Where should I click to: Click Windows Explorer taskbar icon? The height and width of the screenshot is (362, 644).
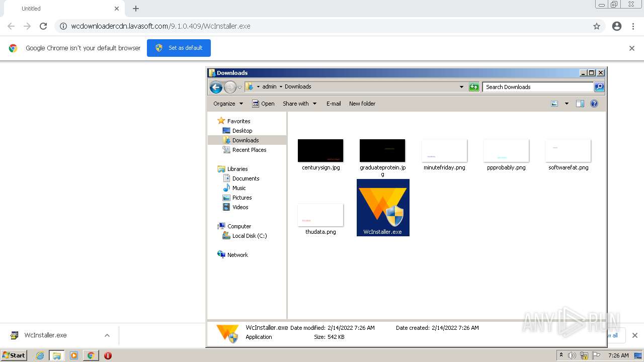[x=57, y=355]
